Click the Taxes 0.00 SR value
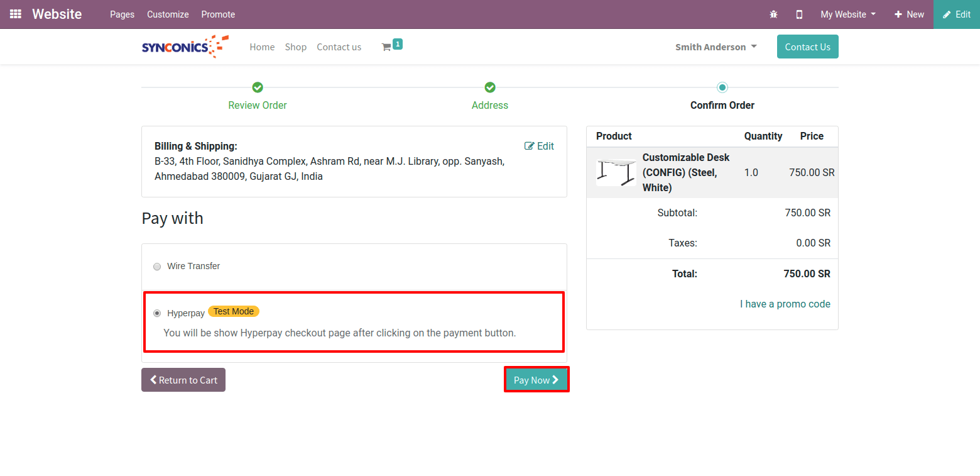Viewport: 980px width, 476px height. (814, 243)
